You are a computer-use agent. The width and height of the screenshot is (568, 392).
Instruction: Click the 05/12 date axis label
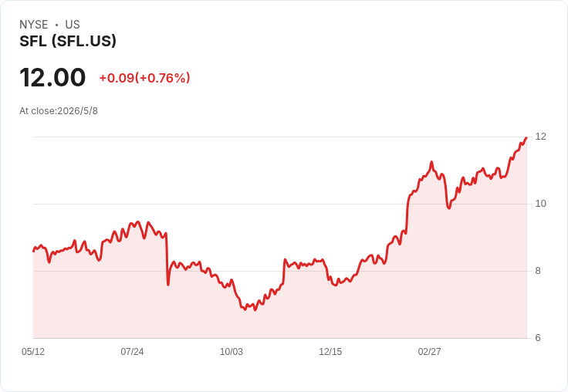click(x=33, y=351)
